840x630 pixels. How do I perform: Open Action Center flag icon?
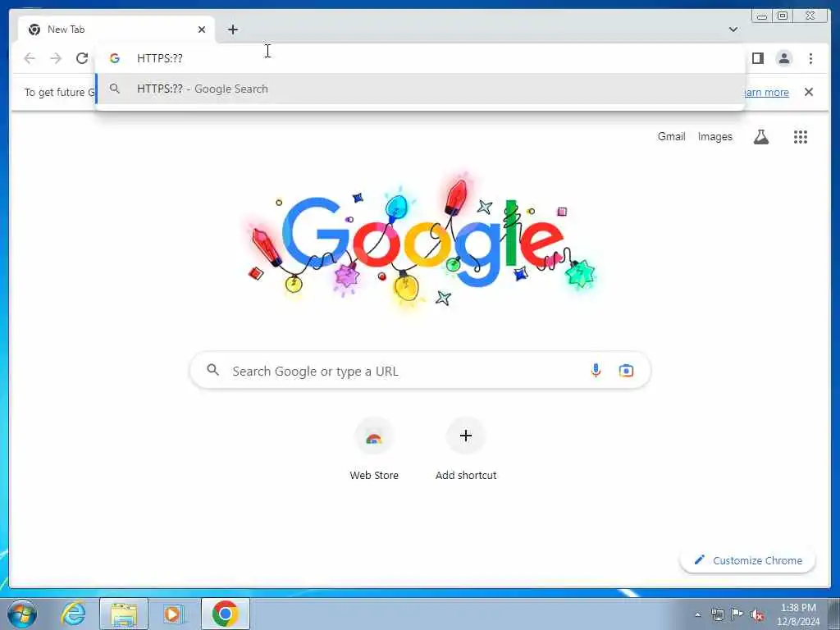pos(737,614)
